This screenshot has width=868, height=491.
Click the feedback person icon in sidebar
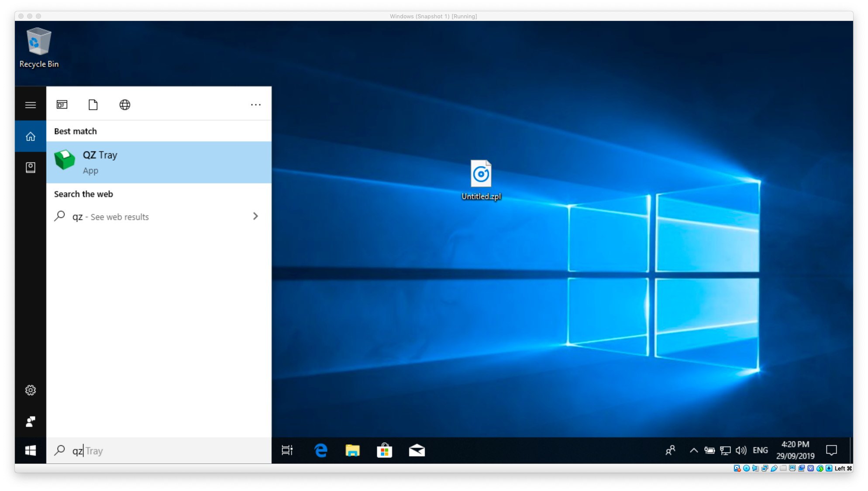pyautogui.click(x=31, y=422)
